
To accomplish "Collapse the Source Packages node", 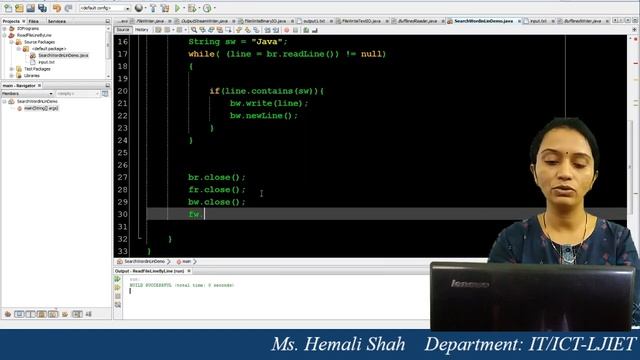I will (x=11, y=42).
